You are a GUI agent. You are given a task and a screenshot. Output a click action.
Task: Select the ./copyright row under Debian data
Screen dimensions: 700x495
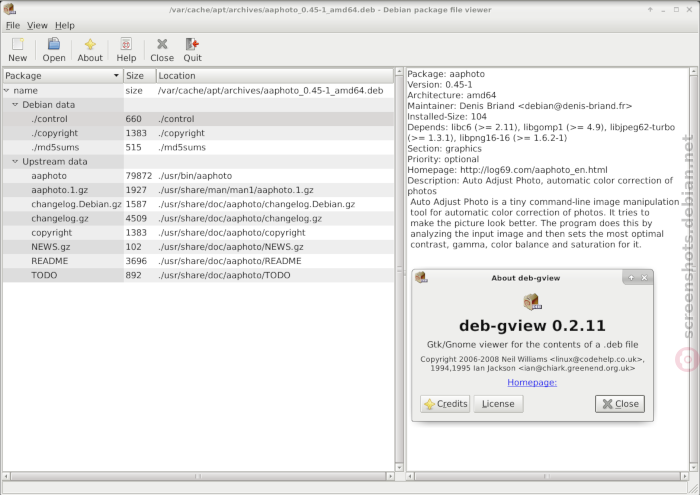coord(198,133)
